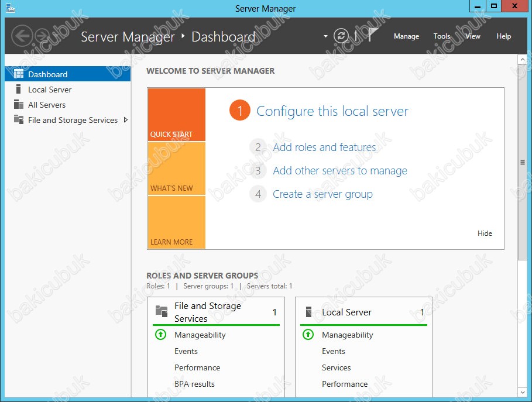
Task: Click the 'Server groups: 1' summary text
Action: (208, 286)
